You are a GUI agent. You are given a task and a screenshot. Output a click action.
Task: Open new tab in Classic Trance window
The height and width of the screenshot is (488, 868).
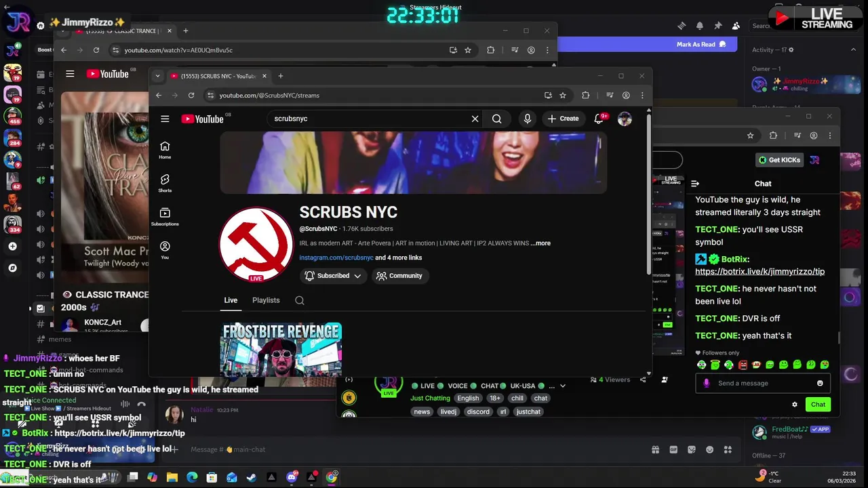tap(186, 30)
